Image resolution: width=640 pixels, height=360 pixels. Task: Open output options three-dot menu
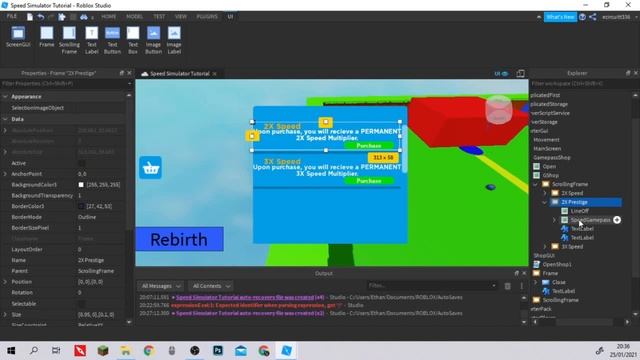521,286
